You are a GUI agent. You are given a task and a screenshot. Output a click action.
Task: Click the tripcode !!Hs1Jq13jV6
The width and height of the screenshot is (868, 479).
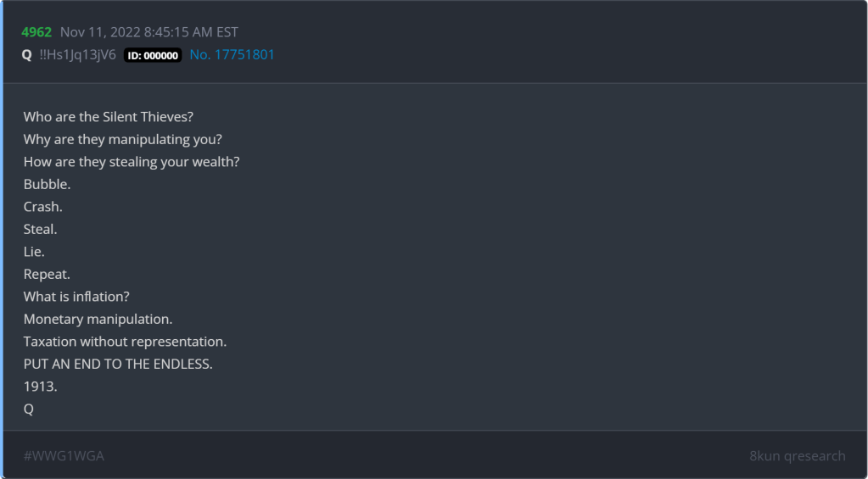78,55
